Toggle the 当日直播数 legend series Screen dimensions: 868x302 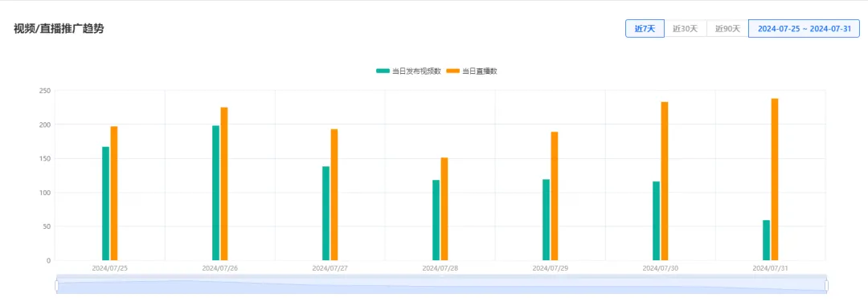pyautogui.click(x=472, y=71)
